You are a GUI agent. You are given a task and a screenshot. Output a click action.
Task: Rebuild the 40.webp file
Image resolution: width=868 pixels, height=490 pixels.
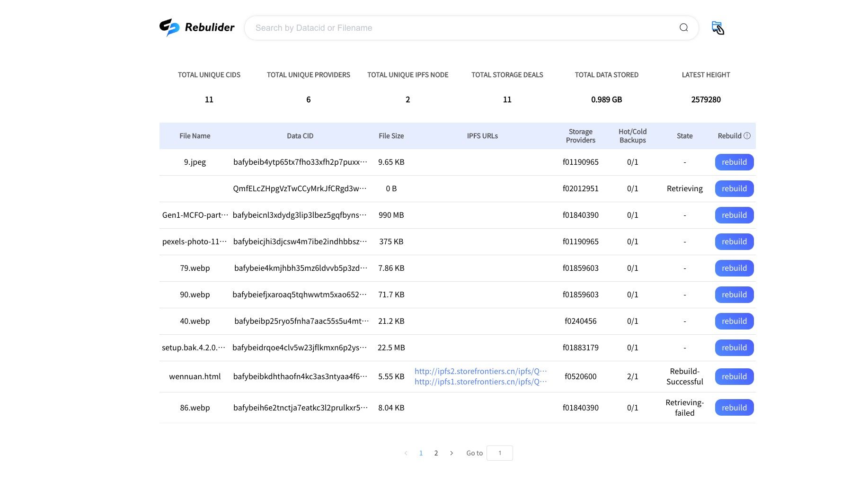734,321
